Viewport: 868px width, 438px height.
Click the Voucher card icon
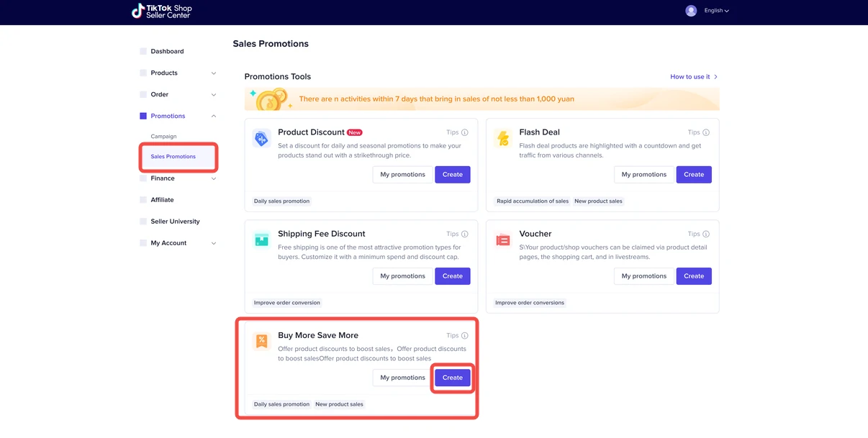tap(503, 239)
